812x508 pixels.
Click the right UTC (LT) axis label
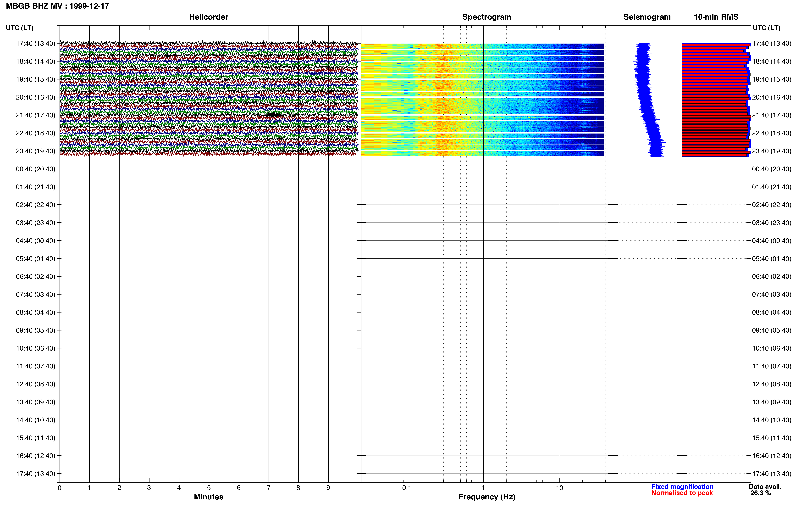[766, 28]
